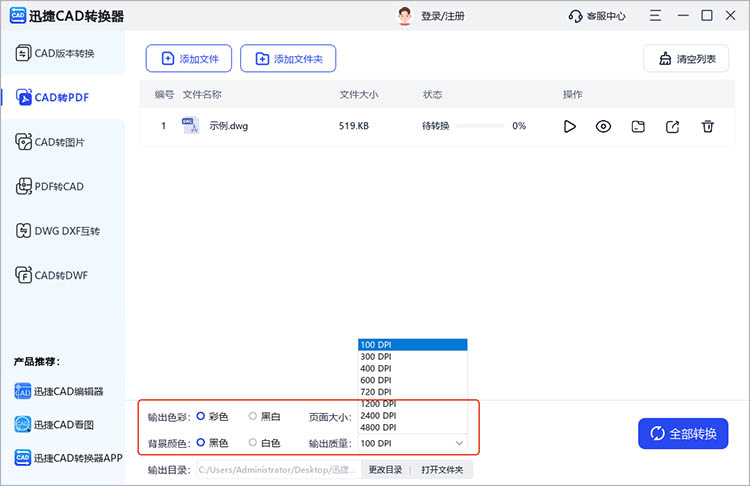Click the 迅捷CAD转换器 app logo
This screenshot has height=486, width=750.
(18, 15)
